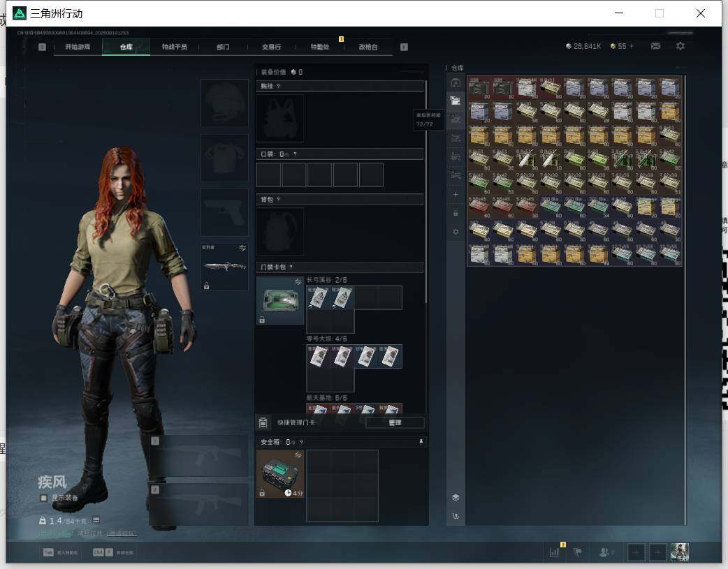The height and width of the screenshot is (569, 728).
Task: Click the keycard quick-manage icon
Action: click(263, 422)
